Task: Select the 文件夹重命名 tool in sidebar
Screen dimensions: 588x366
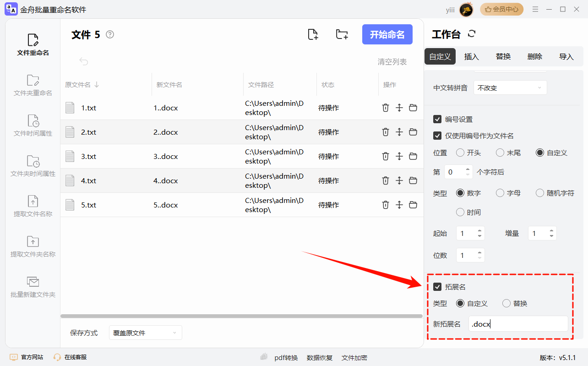Action: point(32,86)
